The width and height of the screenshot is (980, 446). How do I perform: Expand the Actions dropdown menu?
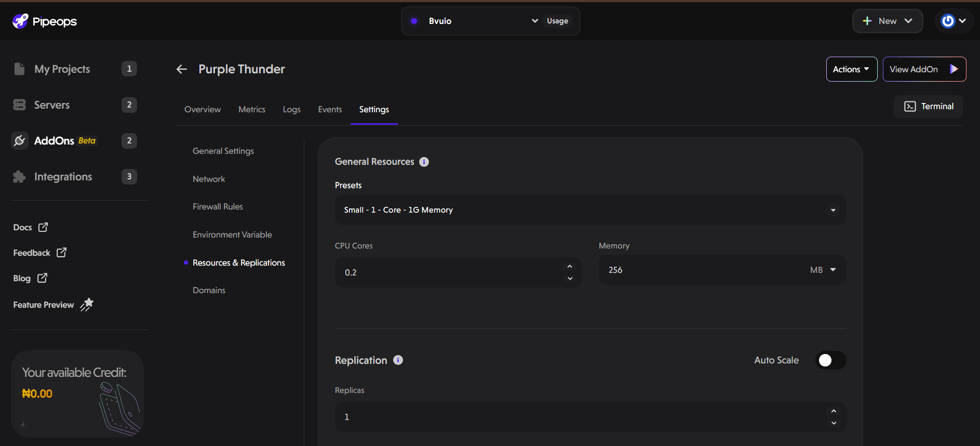tap(851, 69)
